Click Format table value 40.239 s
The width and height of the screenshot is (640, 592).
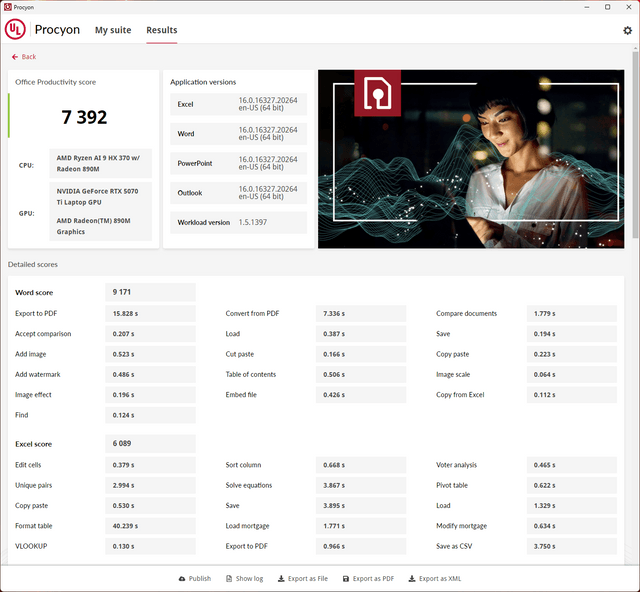(150, 526)
